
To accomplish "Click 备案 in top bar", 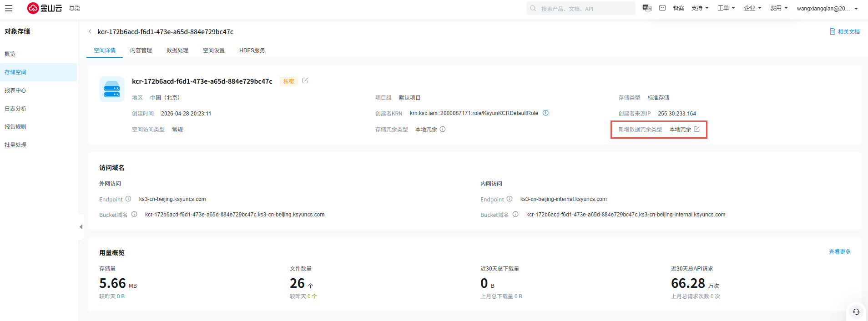I will point(679,8).
